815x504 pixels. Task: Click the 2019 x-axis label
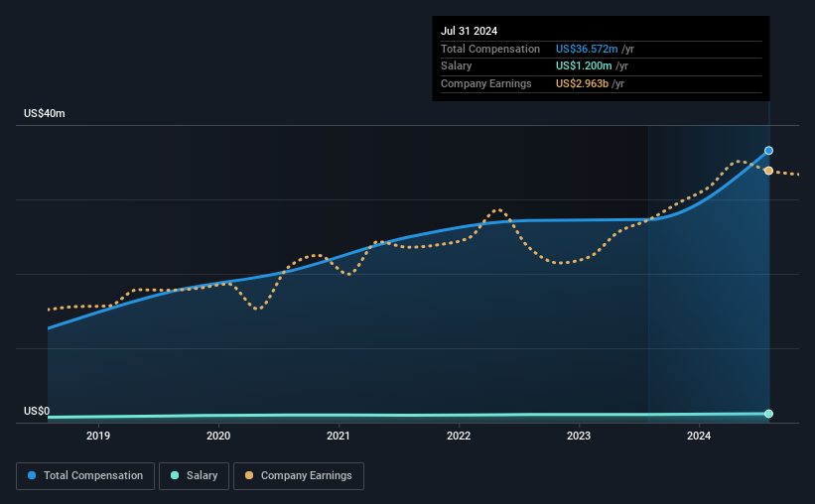pos(98,436)
